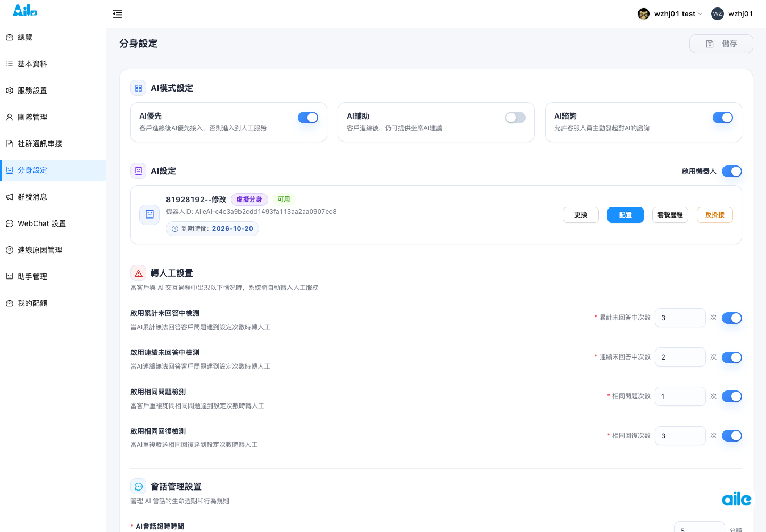The height and width of the screenshot is (532, 766).
Task: Toggle 啟用相同回復檢測 switch
Action: tap(732, 436)
